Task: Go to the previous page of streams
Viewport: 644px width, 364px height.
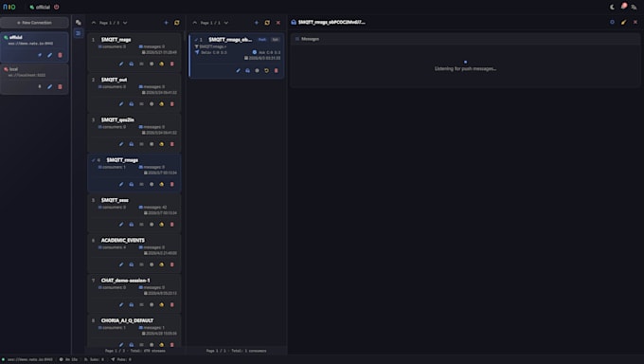Action: (94, 23)
